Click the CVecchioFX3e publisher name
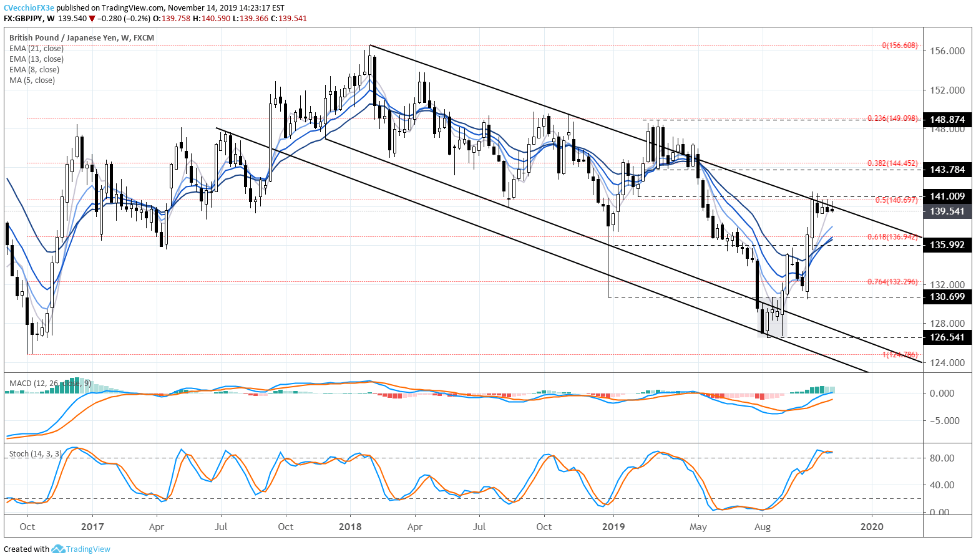Image resolution: width=976 pixels, height=560 pixels. click(x=29, y=8)
